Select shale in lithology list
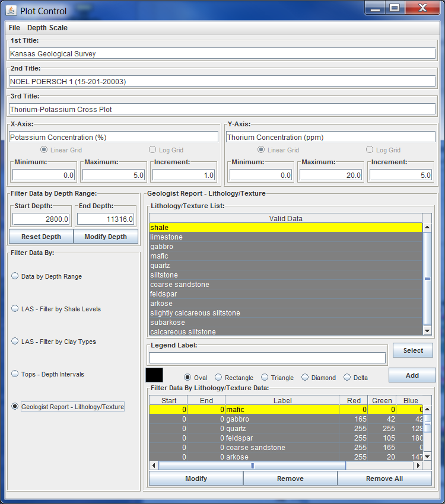 (x=285, y=228)
